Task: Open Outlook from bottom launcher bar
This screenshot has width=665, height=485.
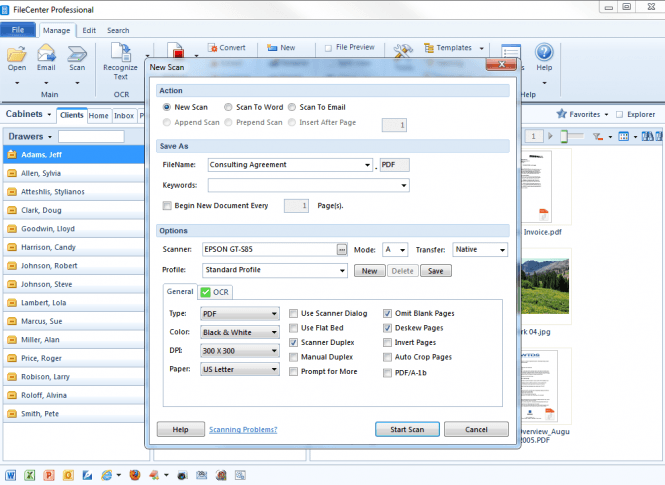Action: [68, 475]
